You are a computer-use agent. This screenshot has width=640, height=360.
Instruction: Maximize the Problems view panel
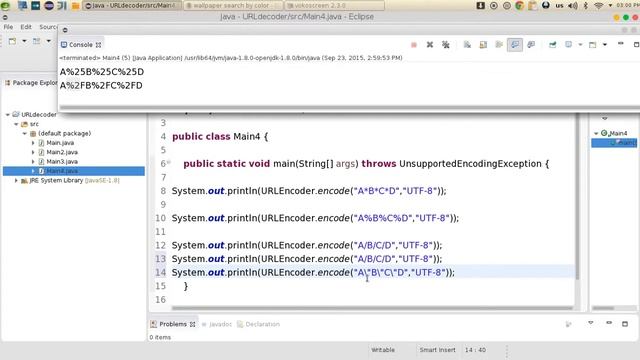625,324
